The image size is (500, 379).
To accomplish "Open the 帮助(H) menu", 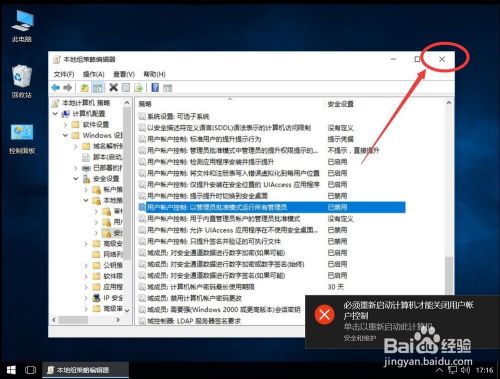I will point(154,74).
